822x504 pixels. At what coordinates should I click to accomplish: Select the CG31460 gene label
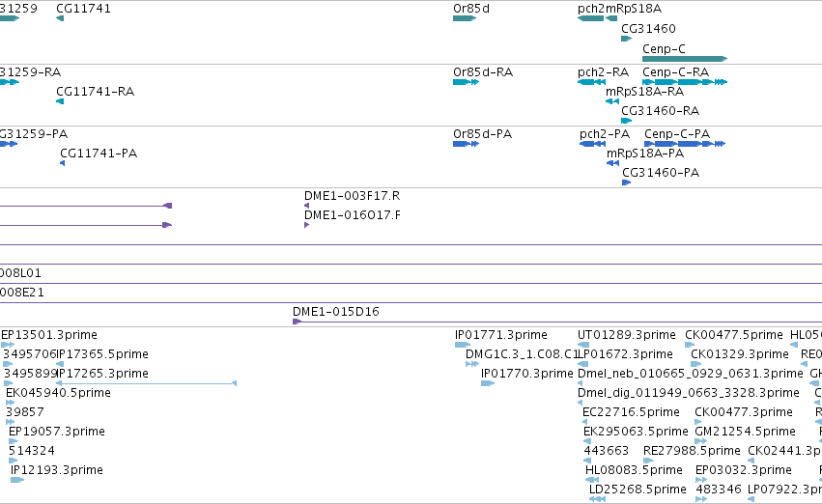click(648, 28)
